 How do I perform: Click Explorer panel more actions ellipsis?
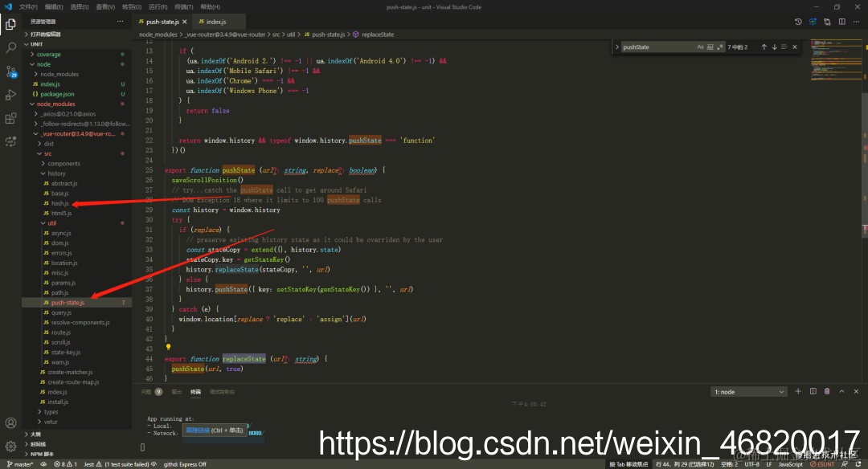click(x=120, y=21)
